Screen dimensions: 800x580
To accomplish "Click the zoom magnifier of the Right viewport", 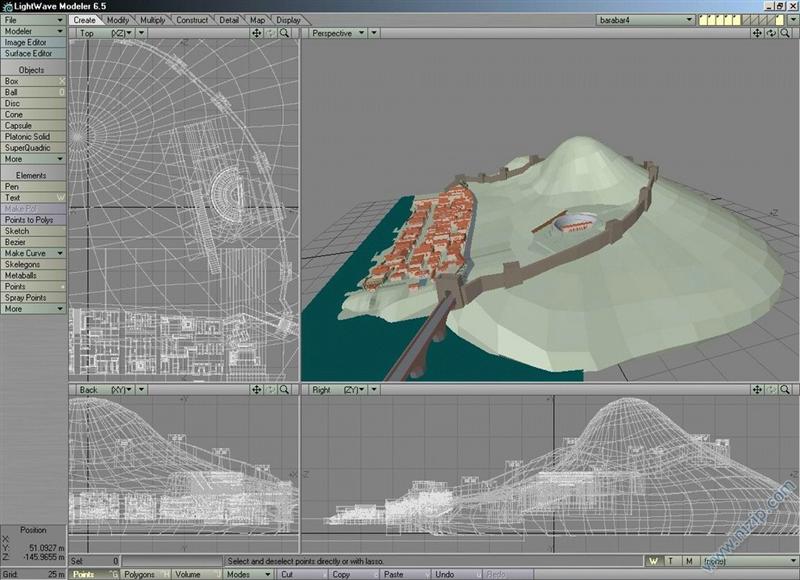I will point(785,390).
